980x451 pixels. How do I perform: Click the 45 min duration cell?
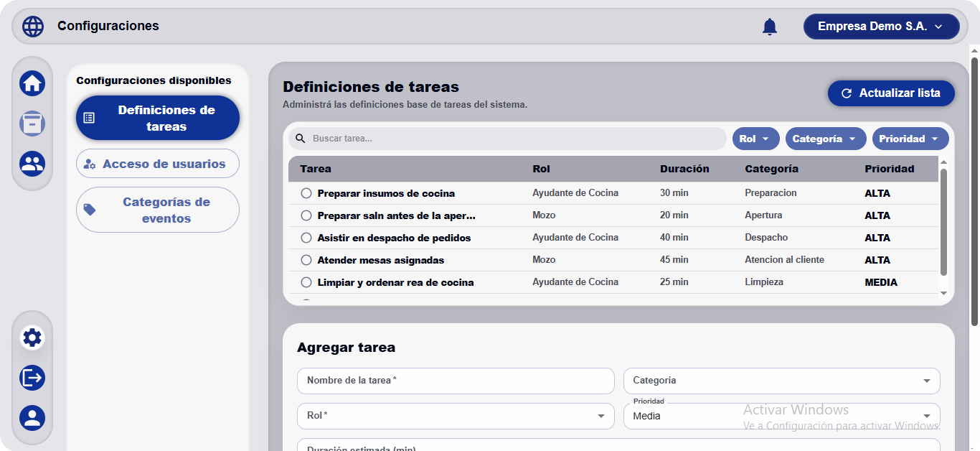(x=674, y=260)
